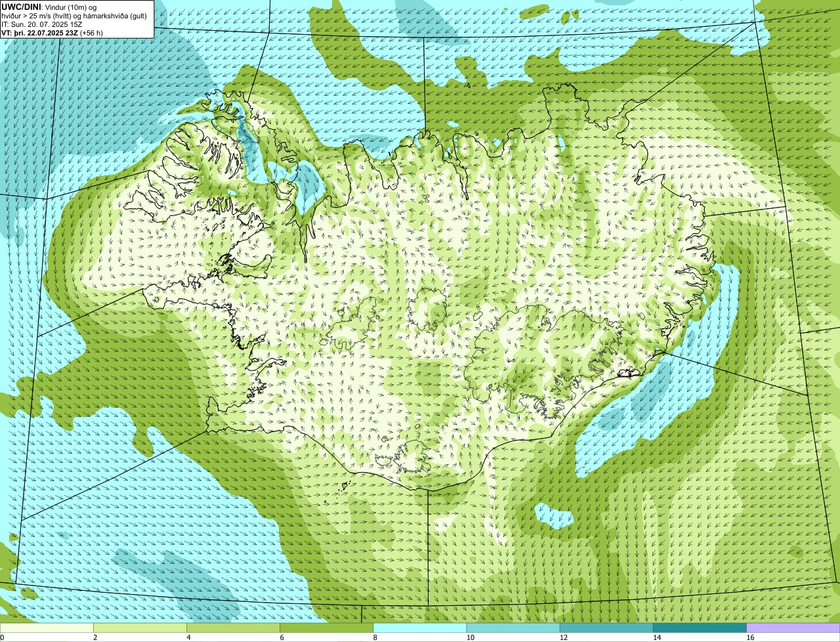
Task: Click the lavender above-16 m/s legend swatch
Action: (x=793, y=628)
